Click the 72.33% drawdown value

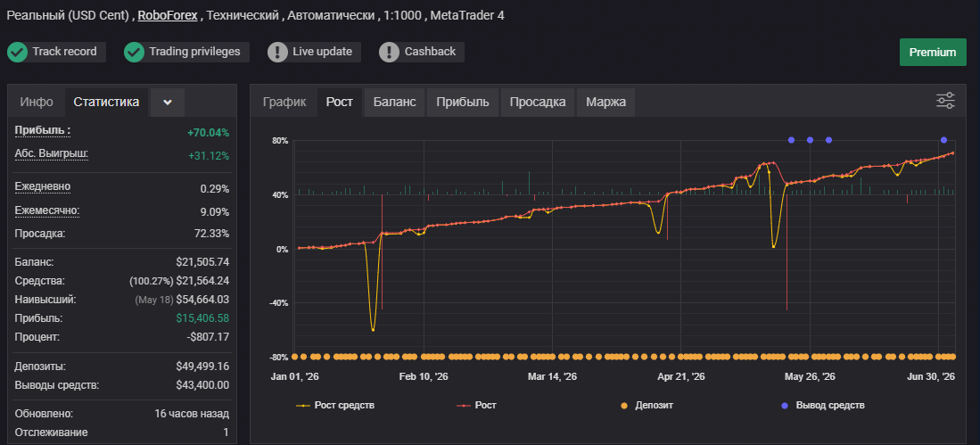point(212,234)
